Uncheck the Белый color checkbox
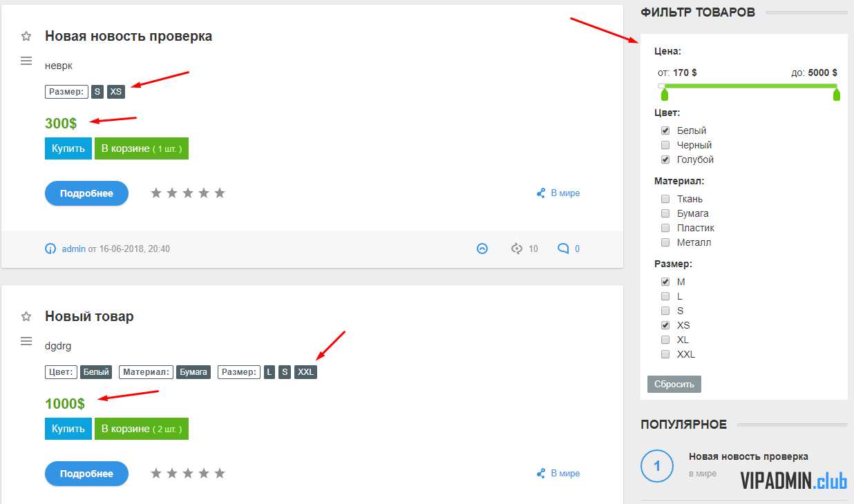Viewport: 854px width, 504px height. (x=665, y=130)
